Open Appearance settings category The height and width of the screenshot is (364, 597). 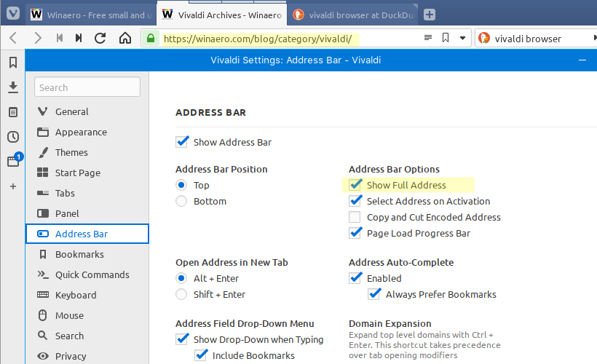pyautogui.click(x=87, y=132)
